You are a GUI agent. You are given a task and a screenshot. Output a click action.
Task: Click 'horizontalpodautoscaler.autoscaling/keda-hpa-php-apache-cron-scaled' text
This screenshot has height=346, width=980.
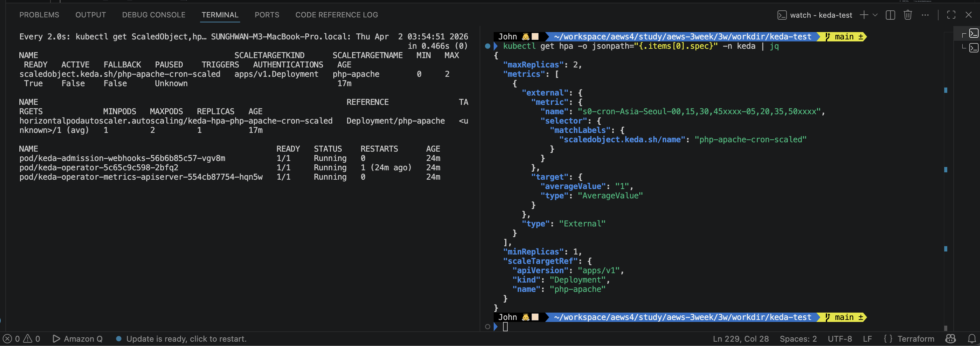176,121
